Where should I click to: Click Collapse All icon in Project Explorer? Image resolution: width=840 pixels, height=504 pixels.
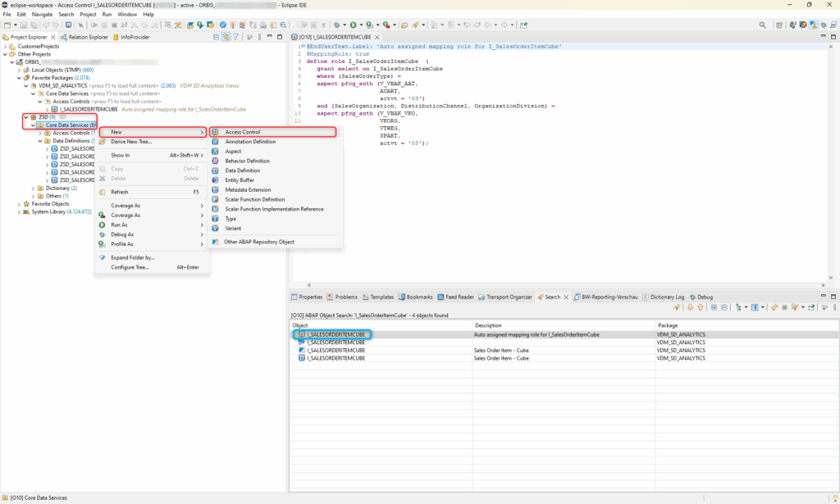click(x=217, y=37)
